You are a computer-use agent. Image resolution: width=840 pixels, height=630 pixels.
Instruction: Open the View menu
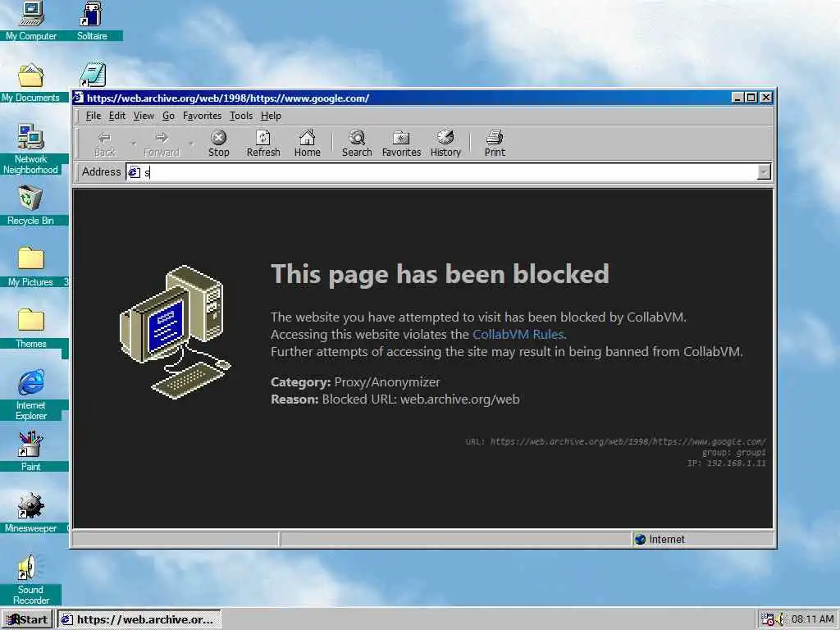tap(144, 116)
